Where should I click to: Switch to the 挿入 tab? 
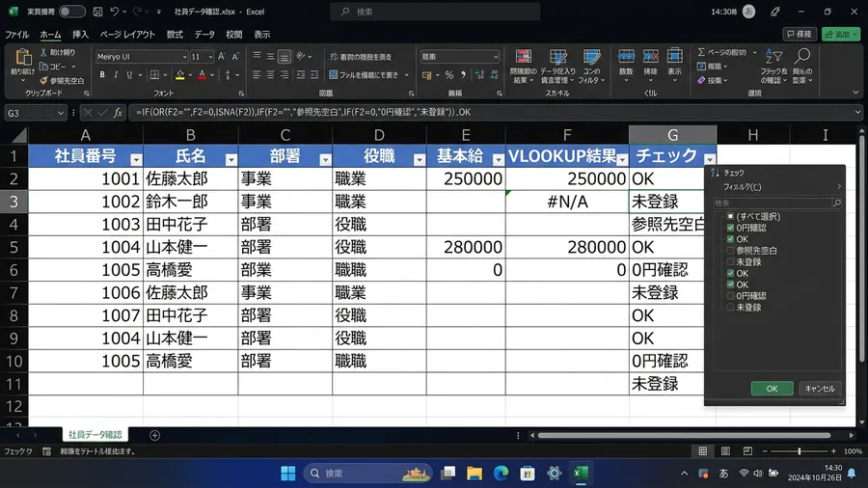point(80,35)
